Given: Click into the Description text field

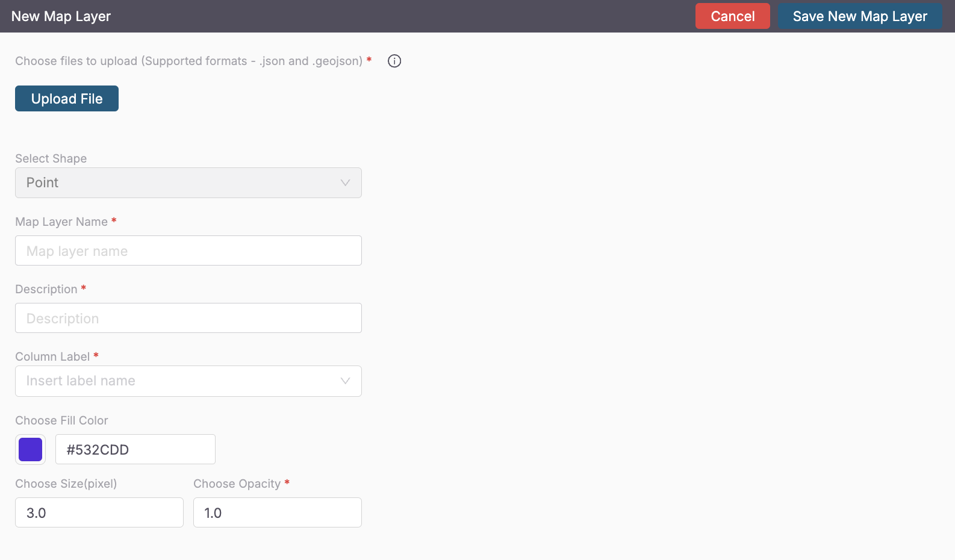Looking at the screenshot, I should click(x=188, y=319).
